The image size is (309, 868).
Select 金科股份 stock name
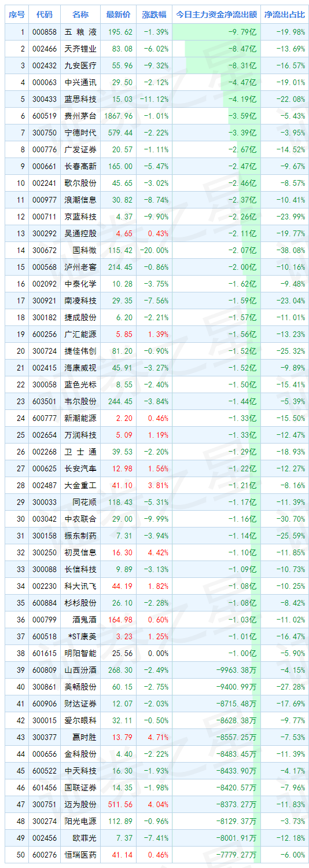point(81,753)
